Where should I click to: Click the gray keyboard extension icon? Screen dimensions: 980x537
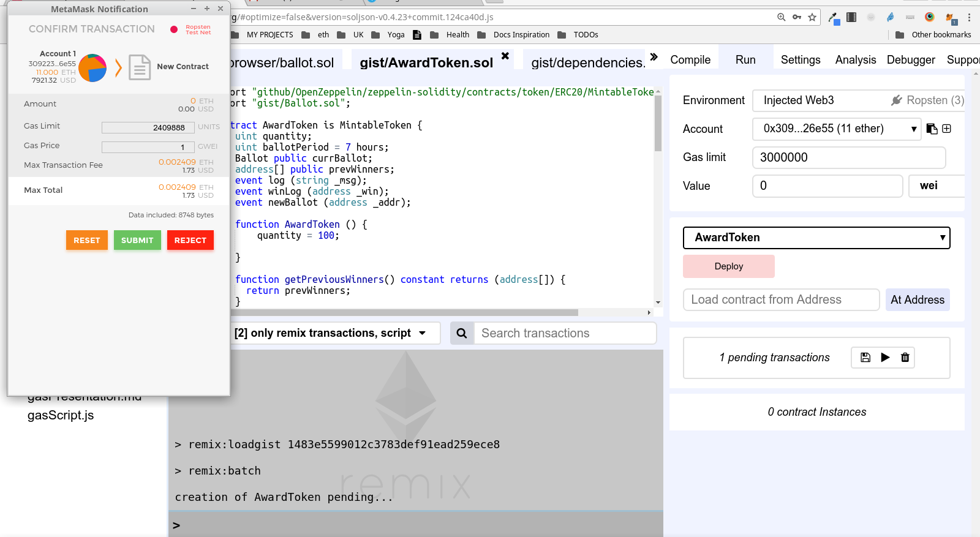point(910,17)
